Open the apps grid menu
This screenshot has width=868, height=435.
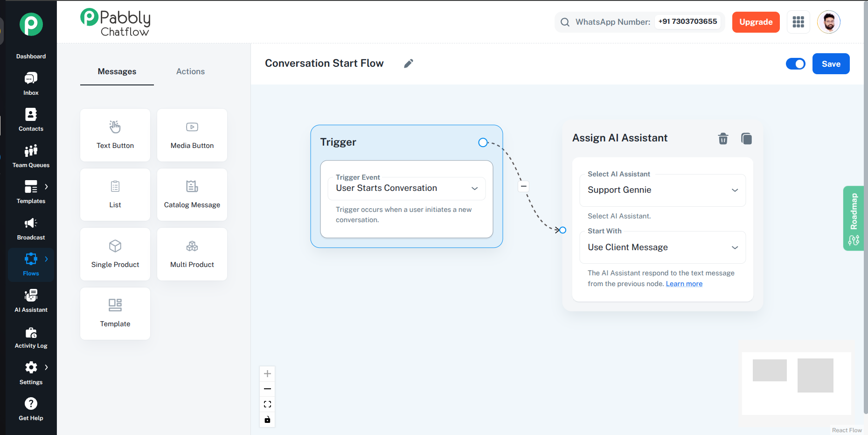(798, 22)
